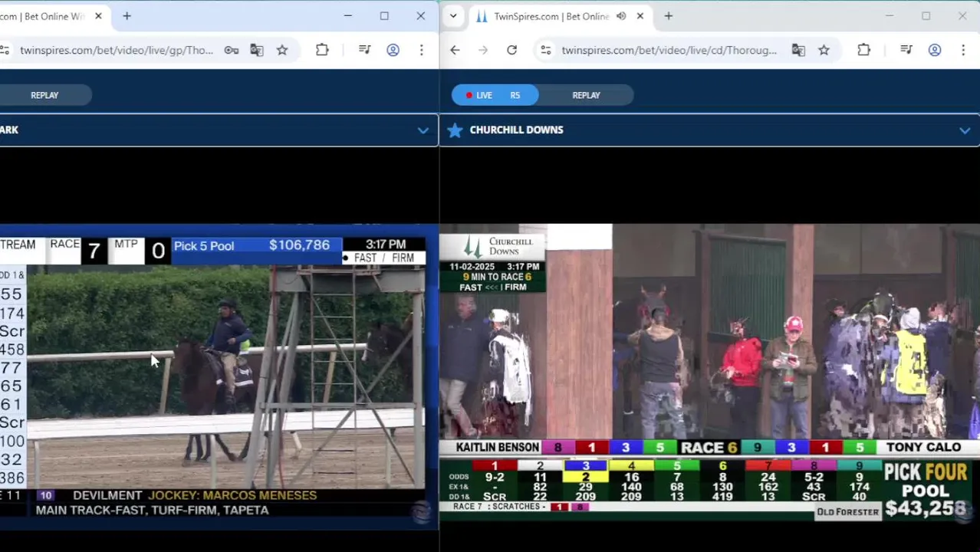The image size is (980, 552).
Task: Close the TwinSpires tab in the right window
Action: tap(640, 16)
